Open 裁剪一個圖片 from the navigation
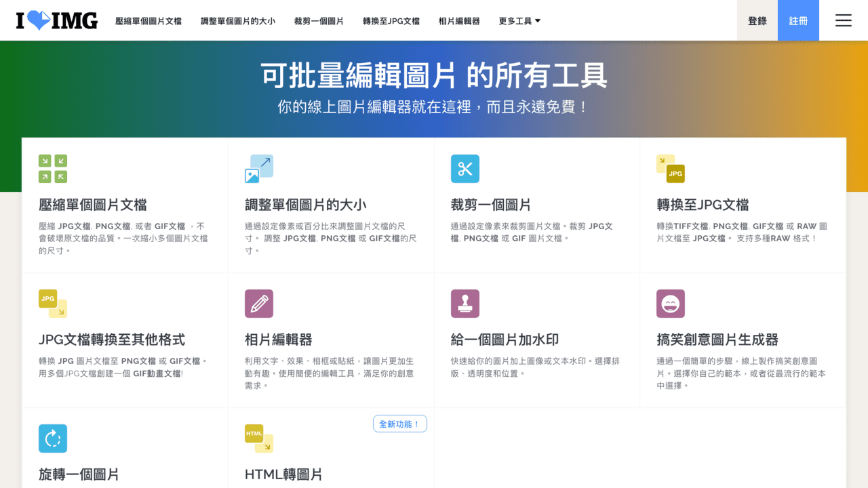Viewport: 868px width, 488px height. click(x=319, y=20)
